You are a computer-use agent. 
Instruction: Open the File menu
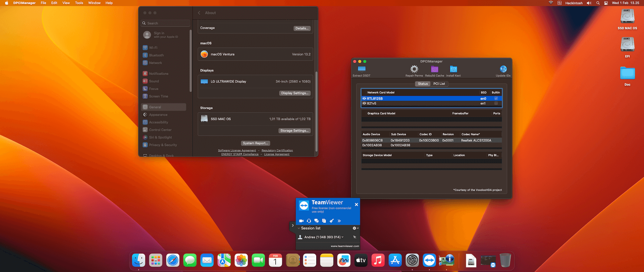pyautogui.click(x=44, y=3)
